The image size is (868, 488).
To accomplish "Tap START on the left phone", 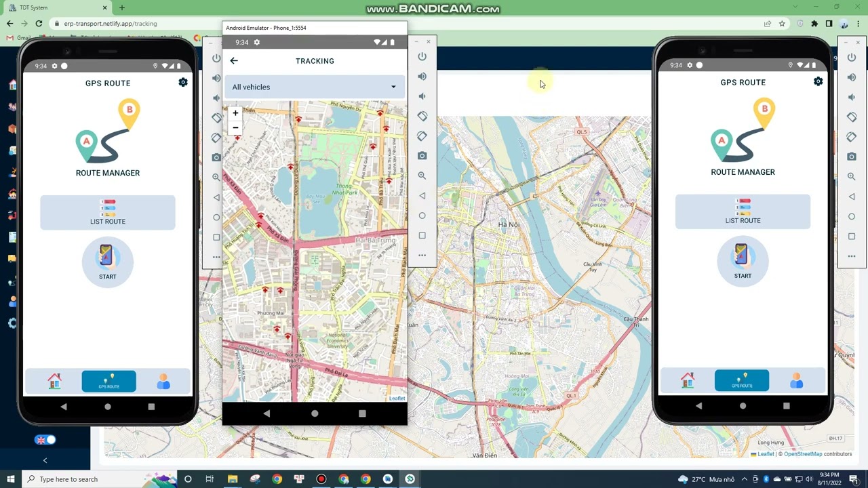I will point(108,262).
